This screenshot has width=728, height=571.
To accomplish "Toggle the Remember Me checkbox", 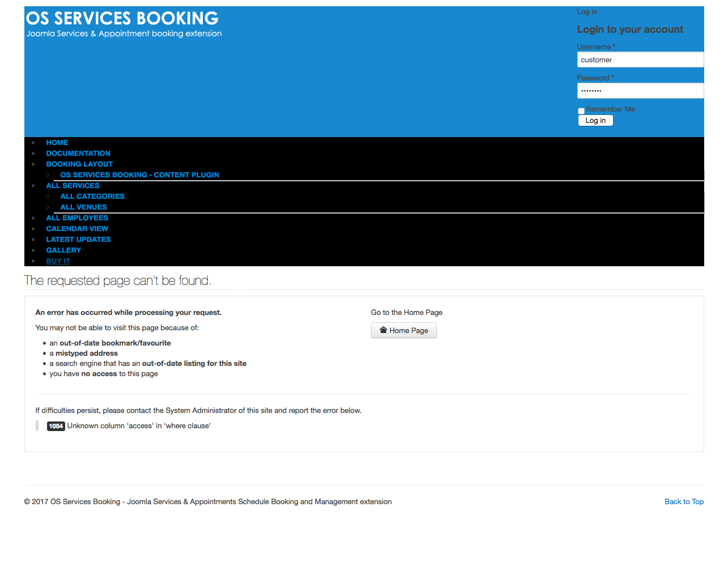I will click(581, 111).
